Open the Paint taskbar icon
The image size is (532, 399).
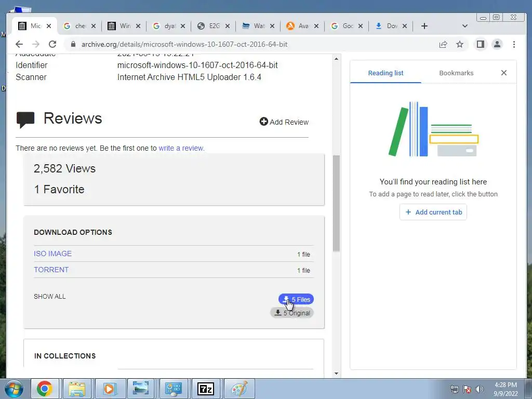tap(238, 389)
